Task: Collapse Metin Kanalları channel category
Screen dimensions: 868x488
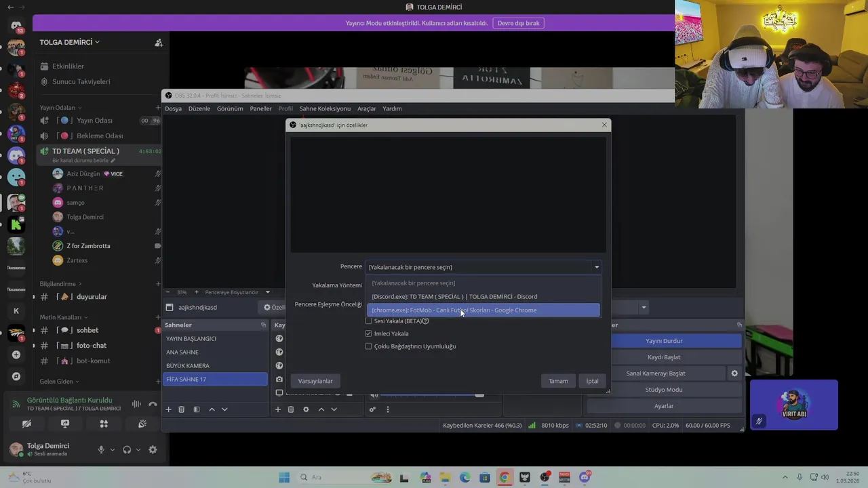Action: click(x=63, y=317)
